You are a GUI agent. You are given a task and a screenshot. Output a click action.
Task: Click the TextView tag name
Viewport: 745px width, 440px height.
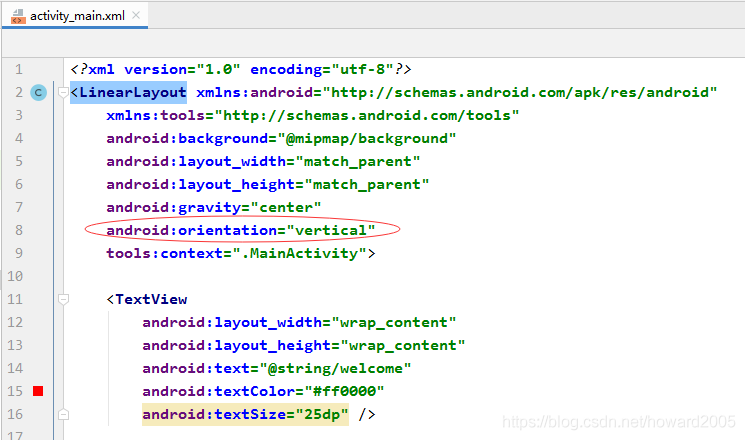[152, 299]
